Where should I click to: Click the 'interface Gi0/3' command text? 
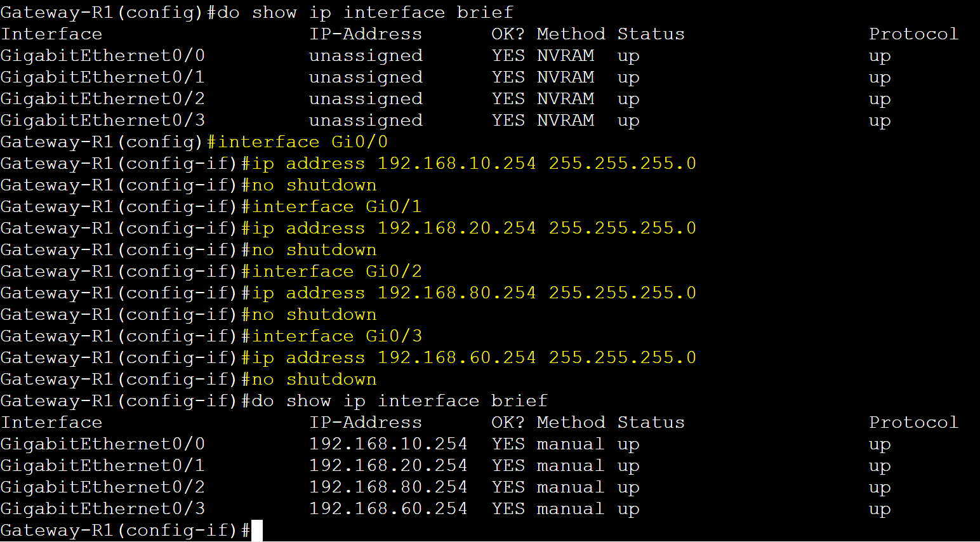337,336
